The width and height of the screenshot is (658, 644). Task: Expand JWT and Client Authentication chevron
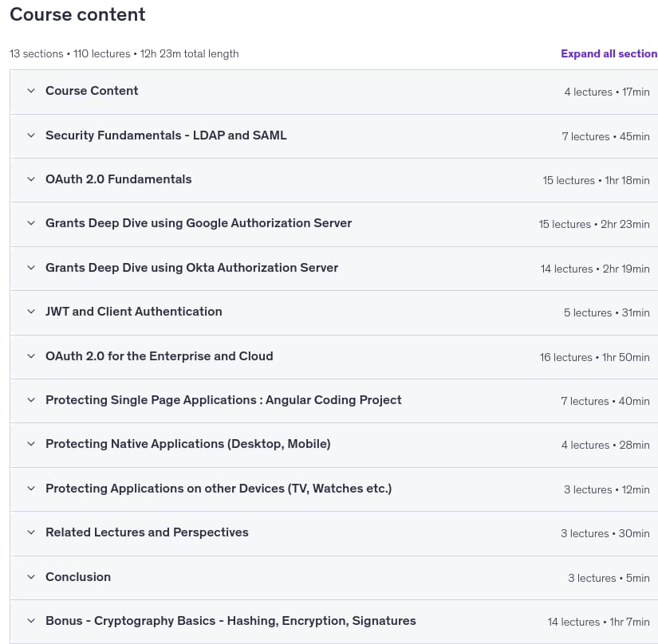point(31,312)
